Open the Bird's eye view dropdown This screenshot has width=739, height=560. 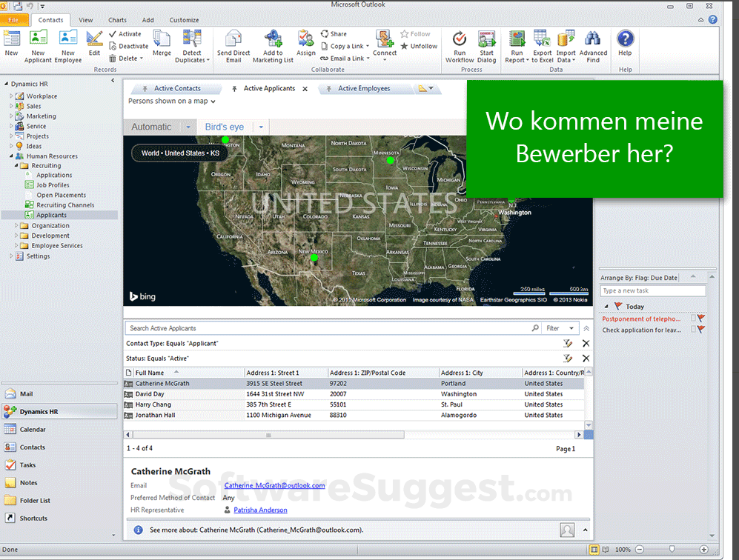(259, 127)
